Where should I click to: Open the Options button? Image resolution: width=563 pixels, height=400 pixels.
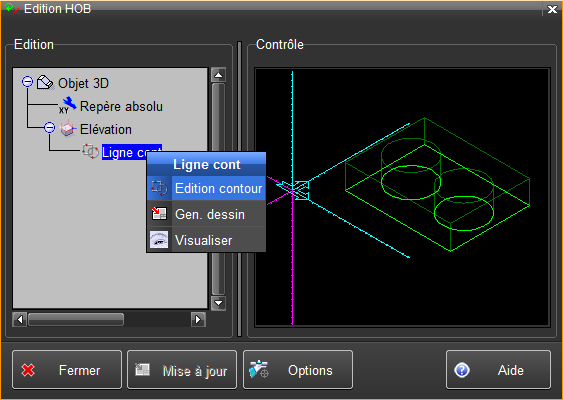tap(298, 370)
